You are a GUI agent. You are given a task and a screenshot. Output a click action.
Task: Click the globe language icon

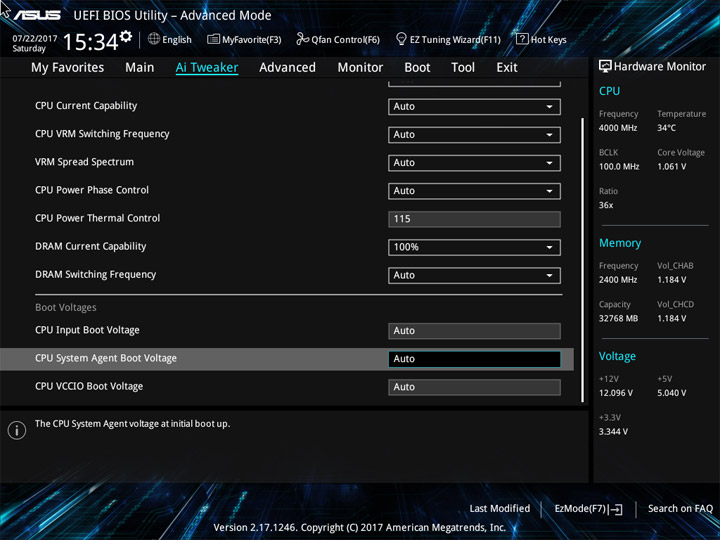point(154,39)
